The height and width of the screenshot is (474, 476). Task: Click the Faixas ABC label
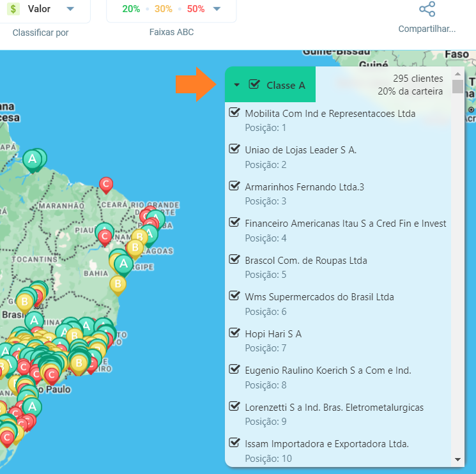[171, 32]
